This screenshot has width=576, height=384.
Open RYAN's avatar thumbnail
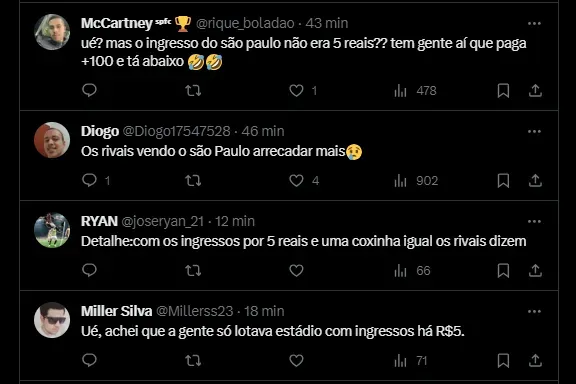pos(52,230)
